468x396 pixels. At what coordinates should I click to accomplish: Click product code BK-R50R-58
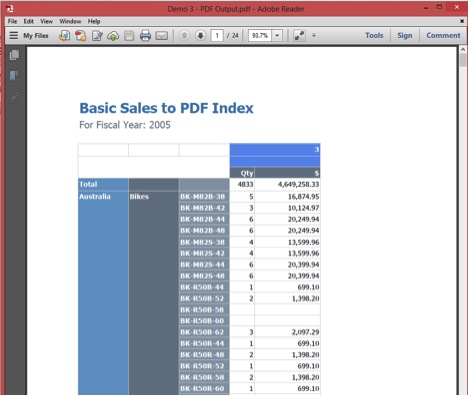(202, 377)
